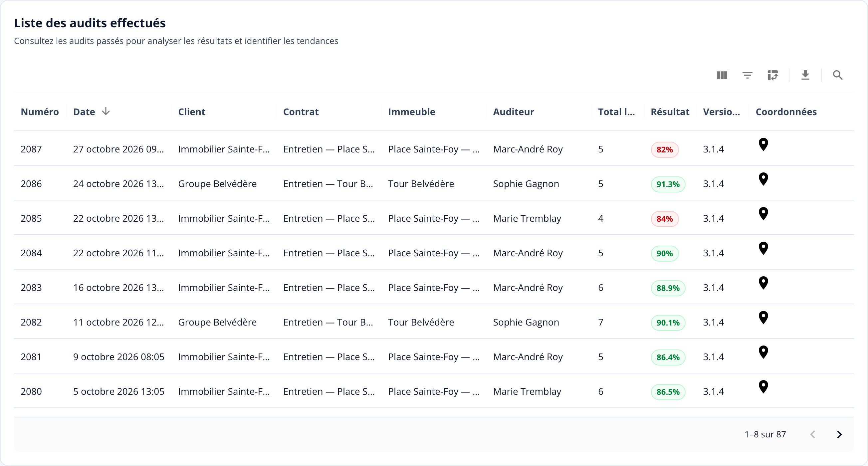Select audit number 2084 cell

coord(31,253)
